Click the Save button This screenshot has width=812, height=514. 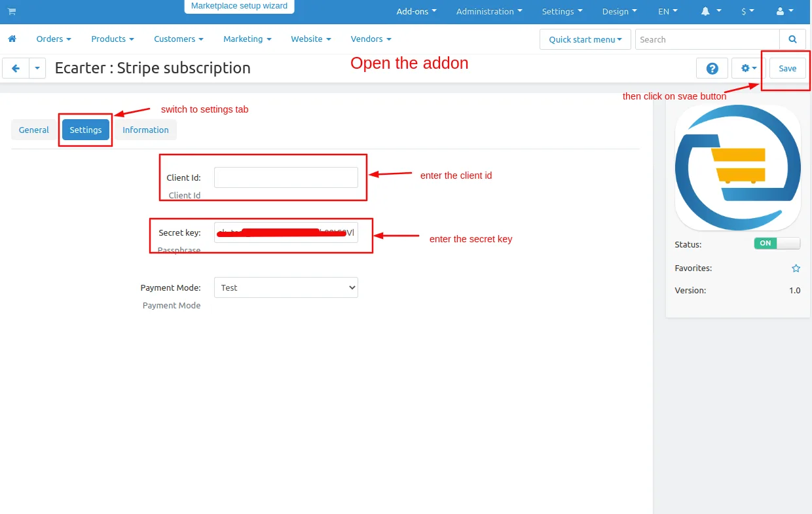pyautogui.click(x=788, y=68)
